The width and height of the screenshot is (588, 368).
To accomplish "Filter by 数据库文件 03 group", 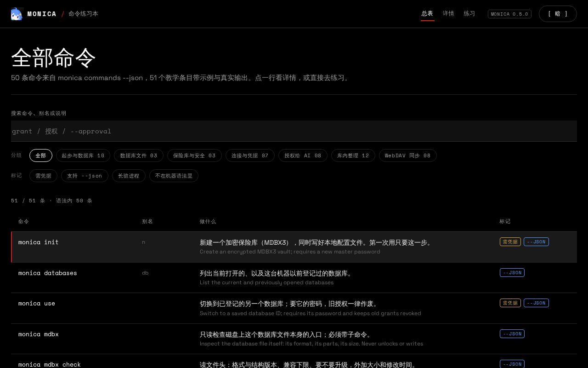I will click(139, 155).
